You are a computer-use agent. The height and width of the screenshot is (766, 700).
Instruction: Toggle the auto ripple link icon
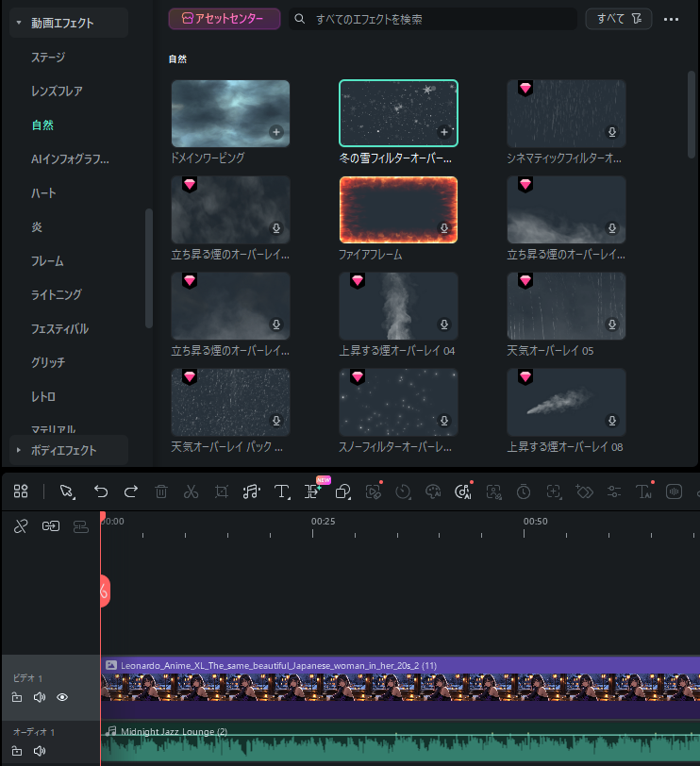(x=51, y=526)
